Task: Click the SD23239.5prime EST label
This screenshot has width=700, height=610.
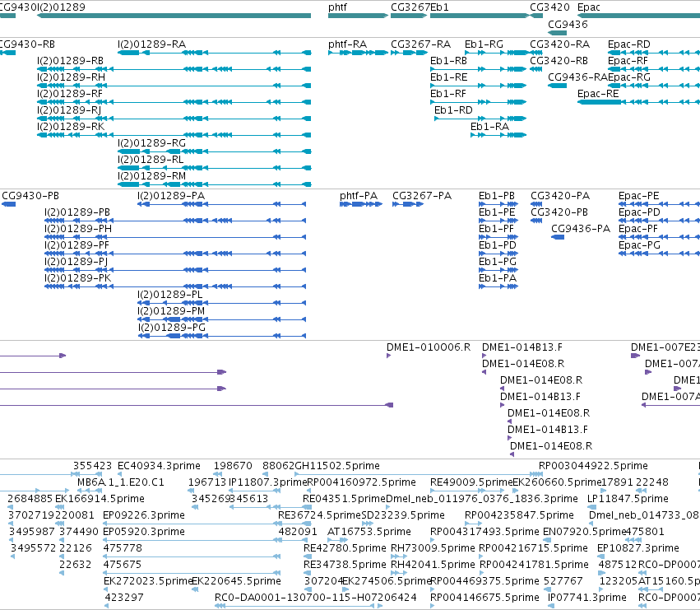Action: point(403,515)
